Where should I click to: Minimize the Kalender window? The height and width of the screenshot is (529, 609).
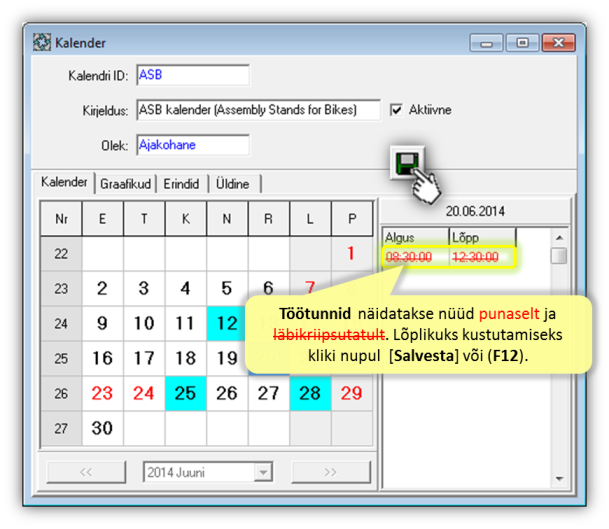tap(488, 43)
